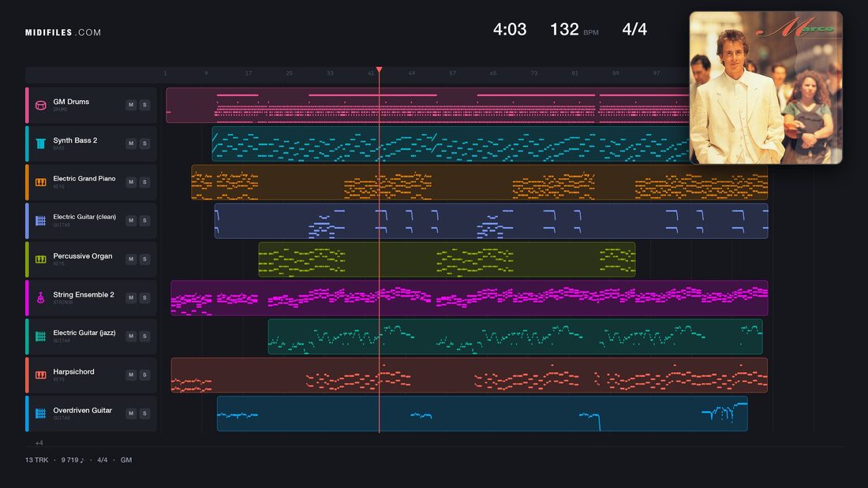
Task: Click the Electric Guitar (jazz) track name
Action: click(84, 333)
